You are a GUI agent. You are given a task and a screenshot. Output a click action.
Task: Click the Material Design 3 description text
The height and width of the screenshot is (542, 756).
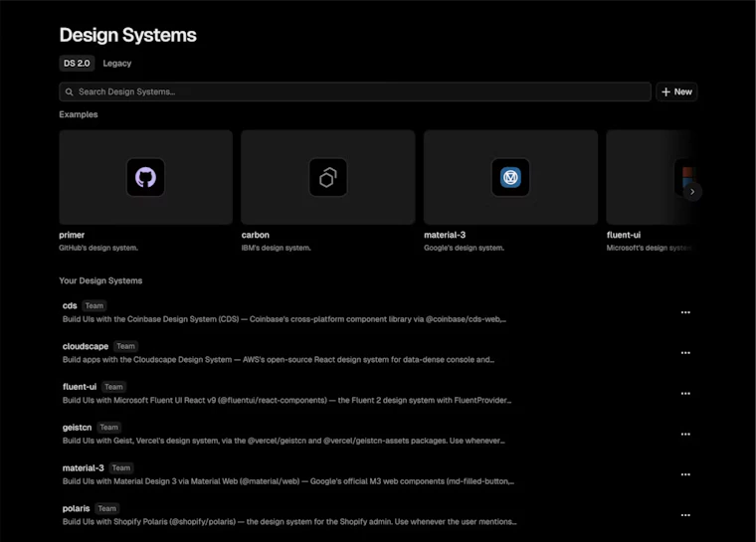(288, 481)
